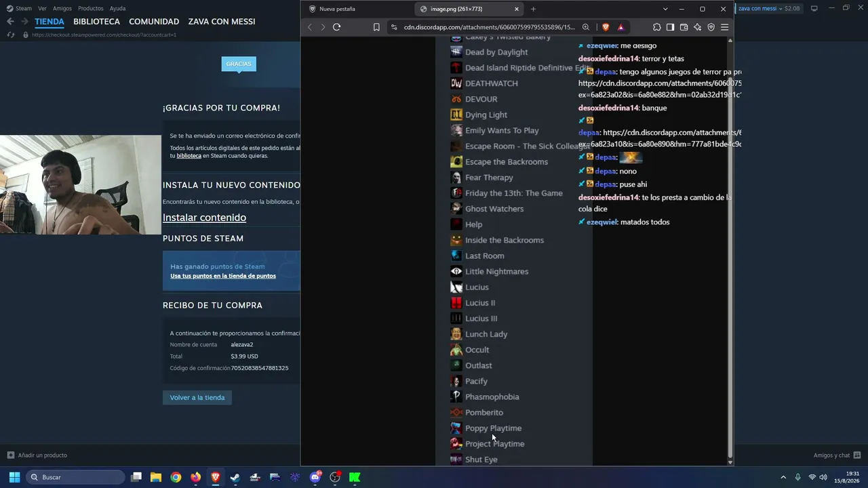Screen dimensions: 868x488
Task: Bookmark this page in browser toolbar
Action: point(376,27)
